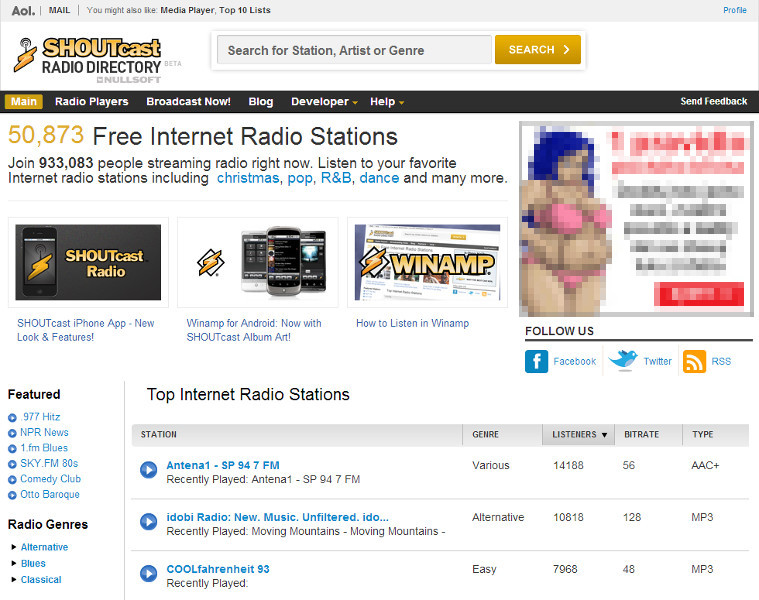
Task: Open the Winamp for Android phones thumbnail
Action: pyautogui.click(x=258, y=262)
